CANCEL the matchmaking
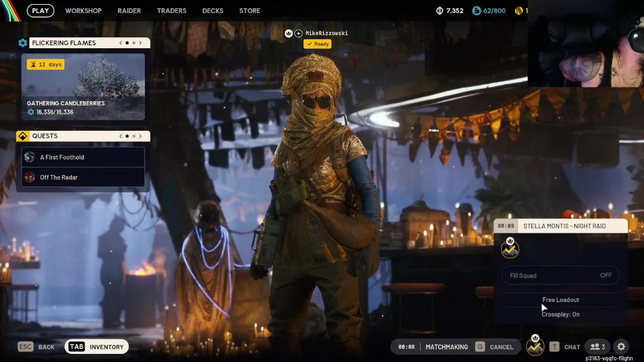 coord(502,347)
